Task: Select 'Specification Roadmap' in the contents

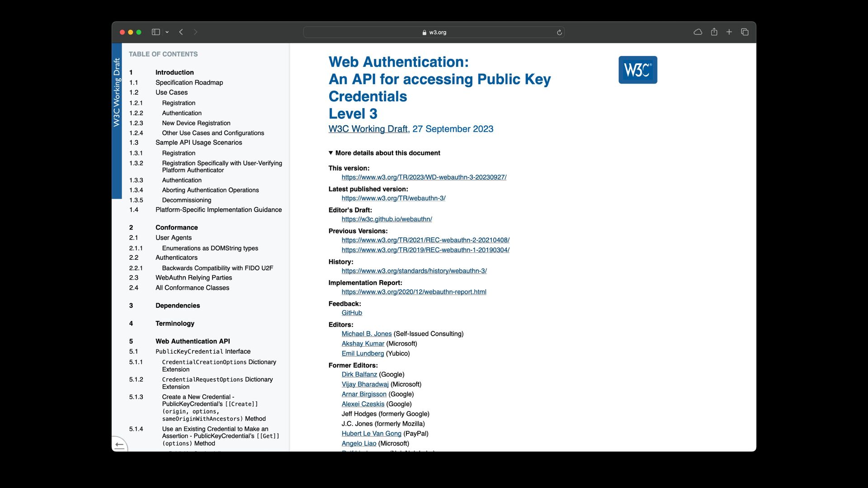Action: pyautogui.click(x=189, y=83)
